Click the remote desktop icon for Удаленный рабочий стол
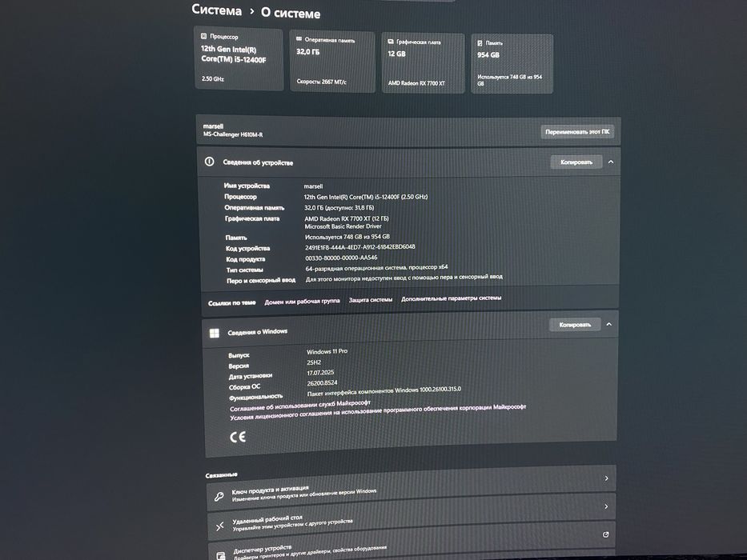Screen dimensions: 747x560 pyautogui.click(x=219, y=526)
